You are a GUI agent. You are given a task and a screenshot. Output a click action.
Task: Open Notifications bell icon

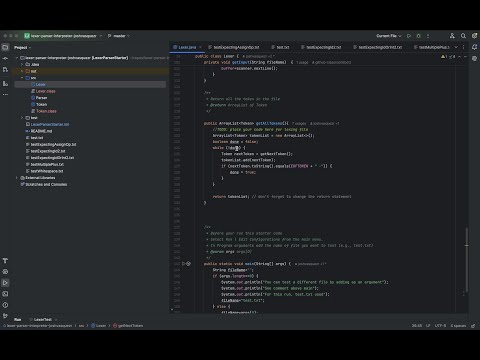click(x=474, y=47)
